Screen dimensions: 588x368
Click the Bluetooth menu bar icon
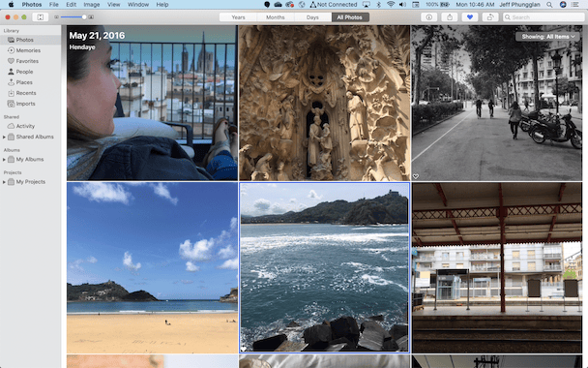click(x=378, y=5)
